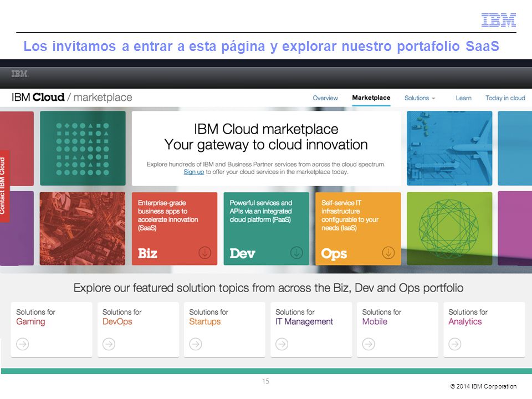Image resolution: width=532 pixels, height=399 pixels.
Task: Click the arrow icon under Solutions for Gaming
Action: tap(22, 344)
